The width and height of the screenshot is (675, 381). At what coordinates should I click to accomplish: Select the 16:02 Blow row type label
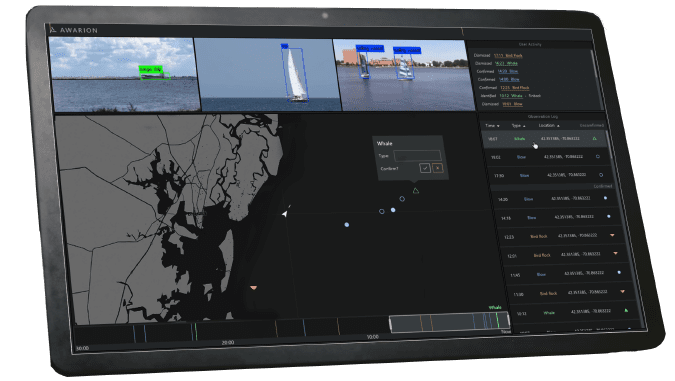[521, 157]
